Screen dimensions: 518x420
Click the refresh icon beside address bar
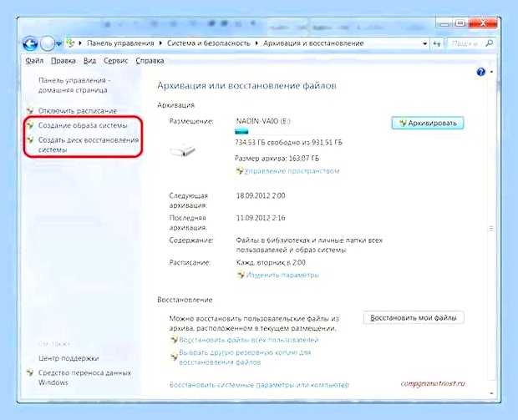(437, 43)
